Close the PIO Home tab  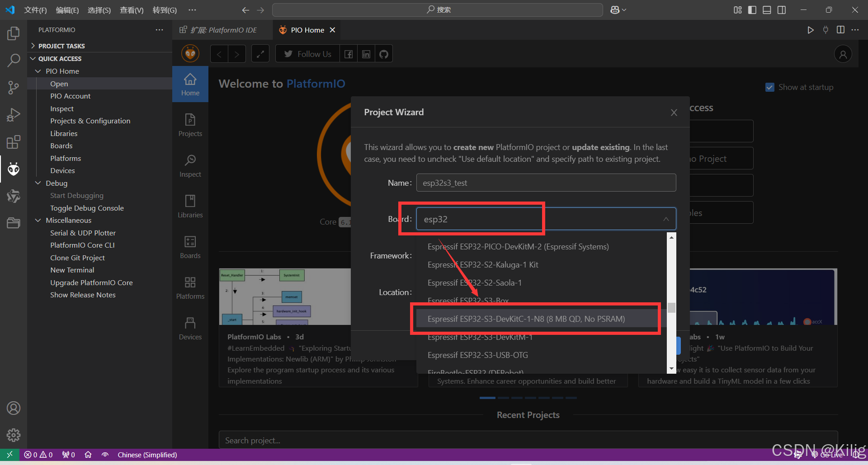tap(333, 30)
